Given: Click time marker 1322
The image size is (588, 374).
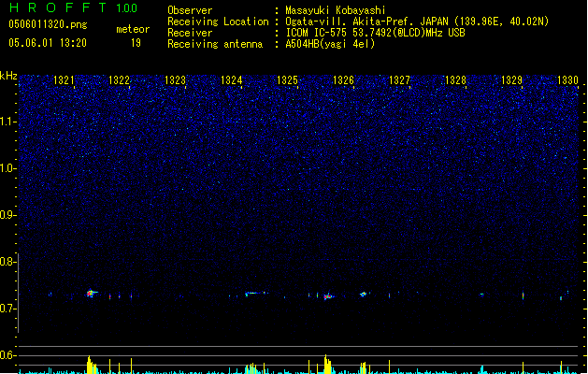Looking at the screenshot, I should coord(119,80).
